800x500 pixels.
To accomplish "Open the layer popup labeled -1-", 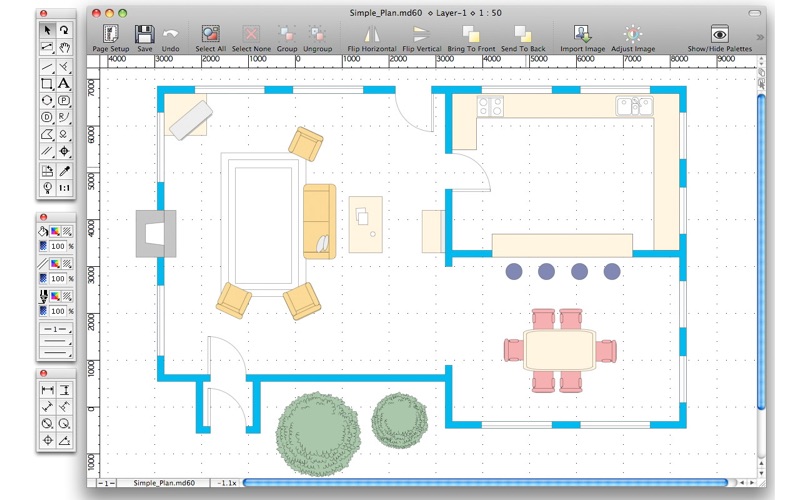I will 106,483.
